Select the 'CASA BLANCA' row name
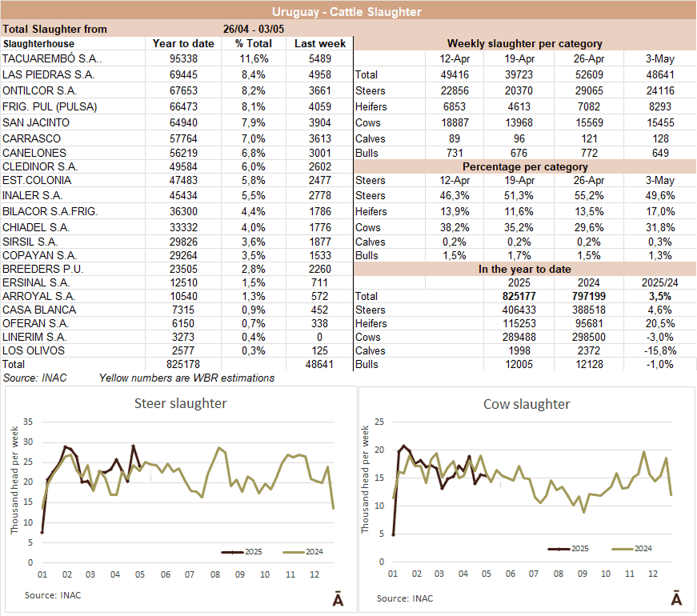This screenshot has width=697, height=616. (39, 310)
